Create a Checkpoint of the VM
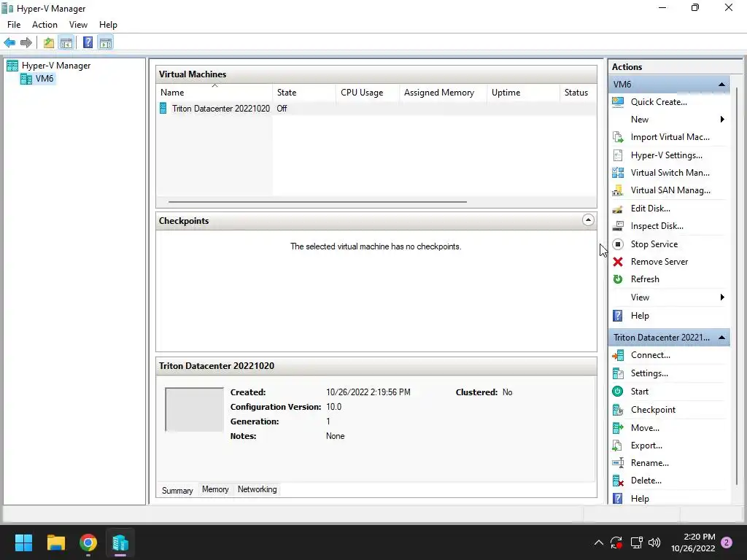The image size is (747, 560). pyautogui.click(x=653, y=410)
